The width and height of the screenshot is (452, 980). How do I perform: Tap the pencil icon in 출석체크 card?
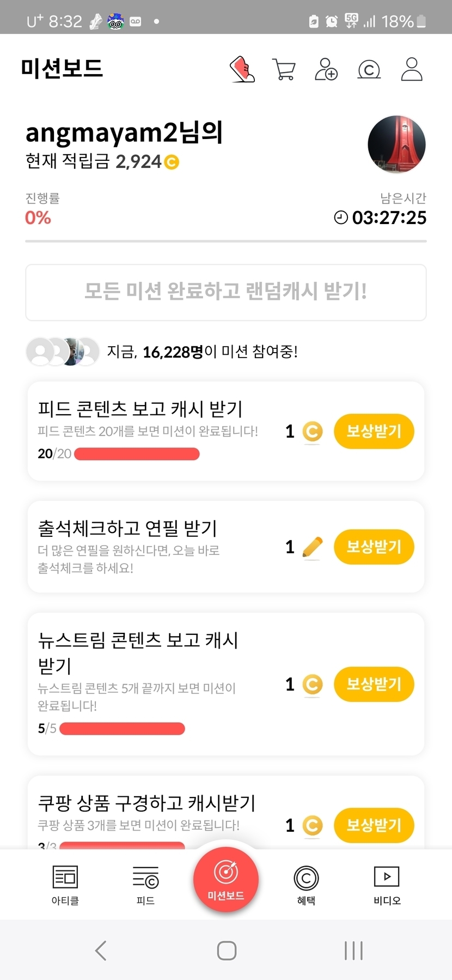coord(312,547)
